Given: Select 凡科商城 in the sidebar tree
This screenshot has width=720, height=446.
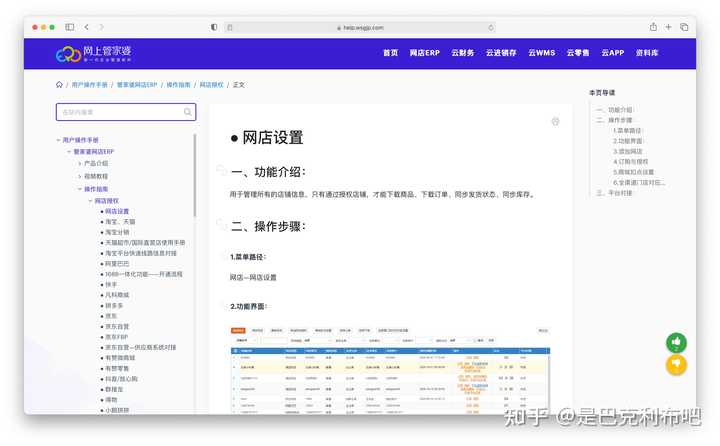Looking at the screenshot, I should 117,295.
